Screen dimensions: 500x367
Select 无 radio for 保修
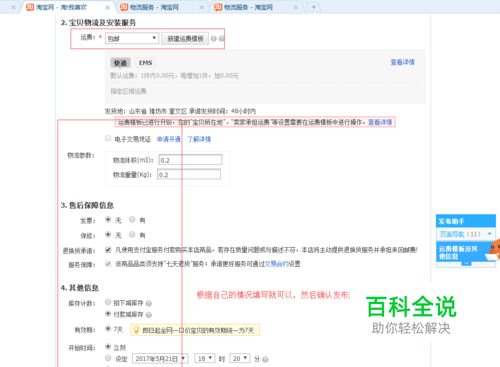(x=108, y=234)
